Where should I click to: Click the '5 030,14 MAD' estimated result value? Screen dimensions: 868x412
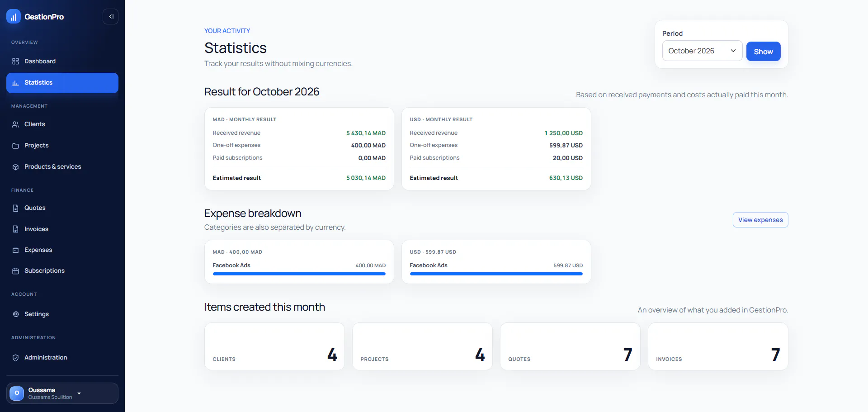coord(366,178)
